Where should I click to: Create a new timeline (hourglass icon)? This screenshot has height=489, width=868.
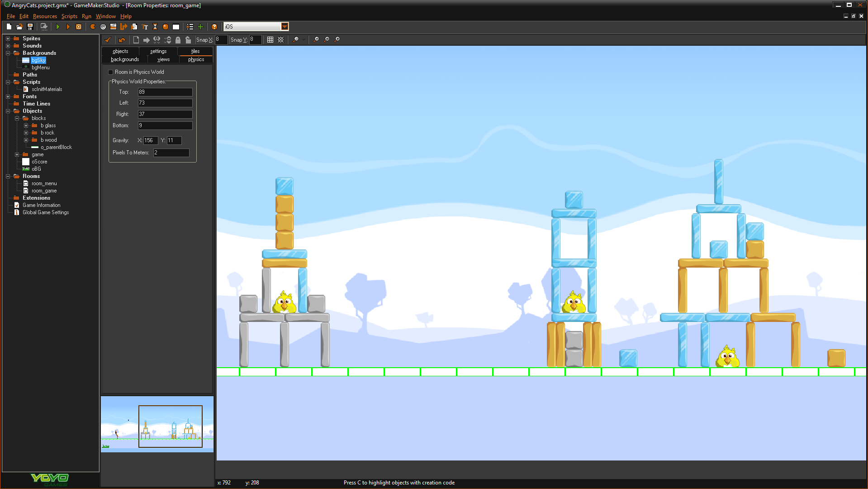coord(155,27)
